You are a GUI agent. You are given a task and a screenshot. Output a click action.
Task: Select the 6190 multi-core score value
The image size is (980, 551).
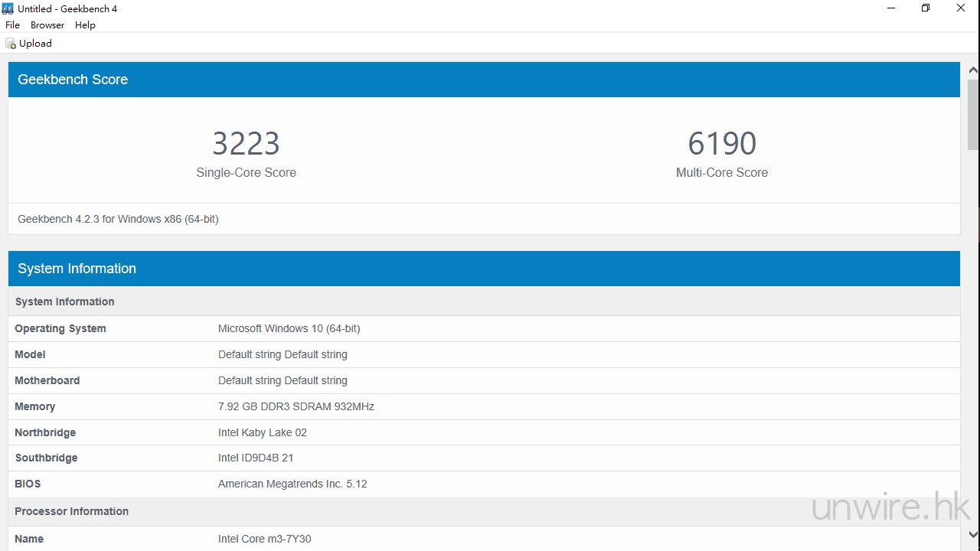(721, 144)
